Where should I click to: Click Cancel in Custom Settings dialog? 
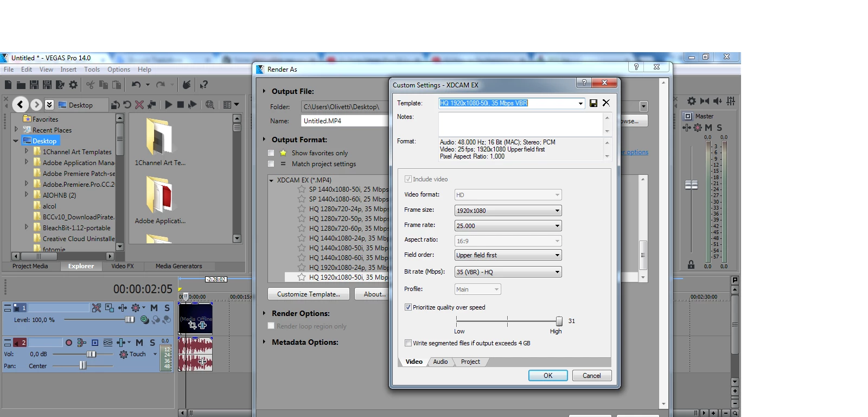(591, 376)
